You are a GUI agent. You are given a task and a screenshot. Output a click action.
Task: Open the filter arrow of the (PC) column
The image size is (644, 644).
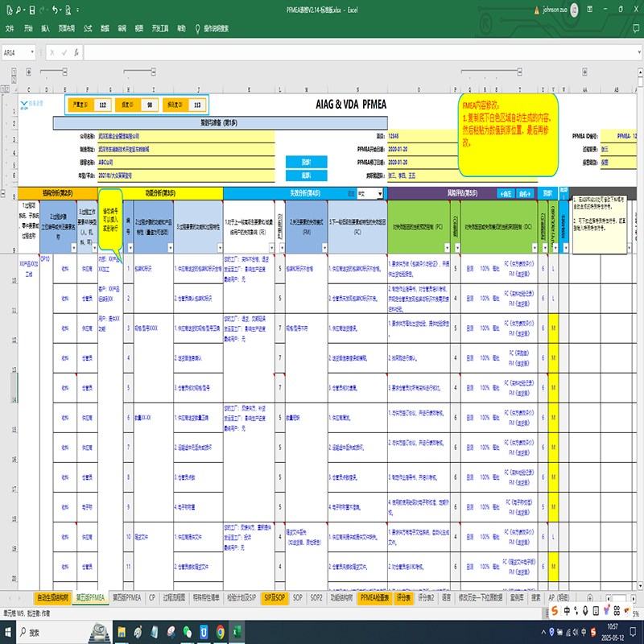[447, 248]
